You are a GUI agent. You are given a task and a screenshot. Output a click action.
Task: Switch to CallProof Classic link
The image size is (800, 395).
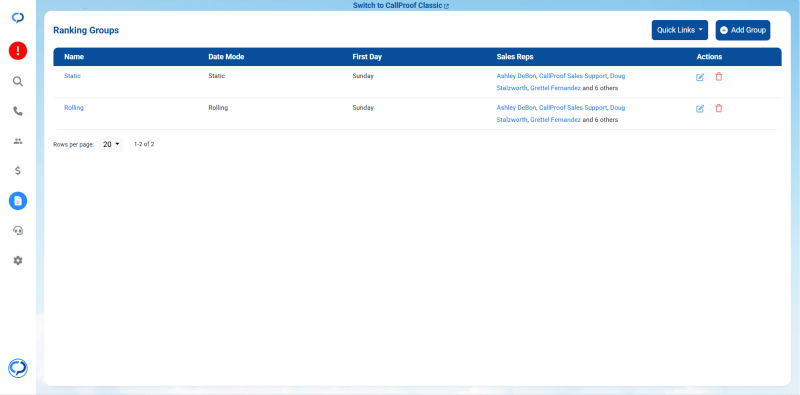pyautogui.click(x=401, y=6)
